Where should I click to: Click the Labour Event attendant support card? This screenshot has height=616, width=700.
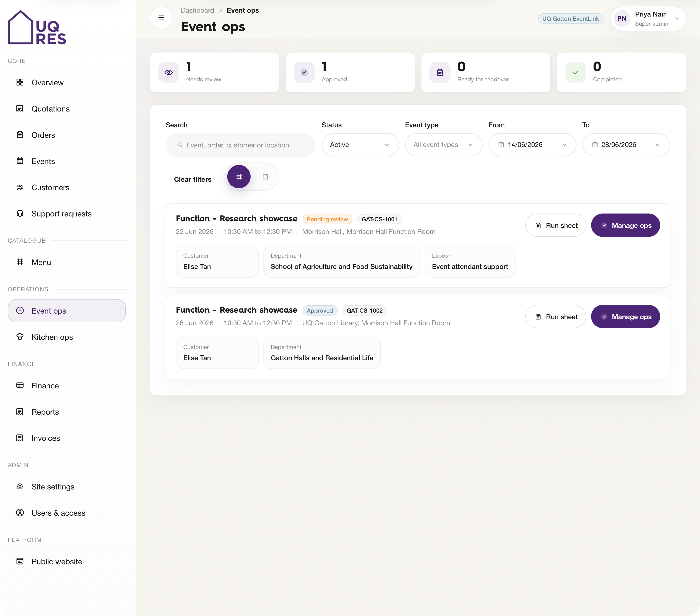pyautogui.click(x=470, y=261)
